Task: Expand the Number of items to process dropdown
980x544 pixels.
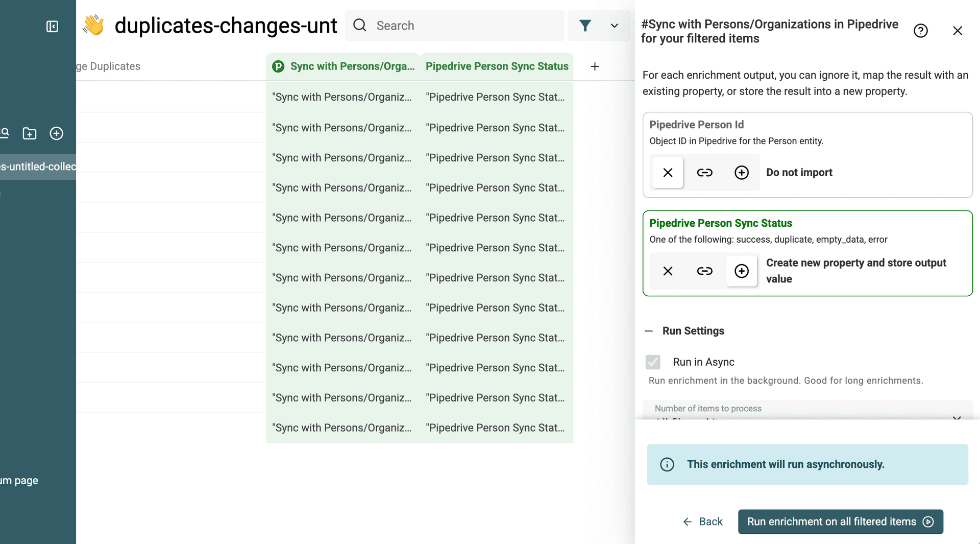Action: point(956,418)
